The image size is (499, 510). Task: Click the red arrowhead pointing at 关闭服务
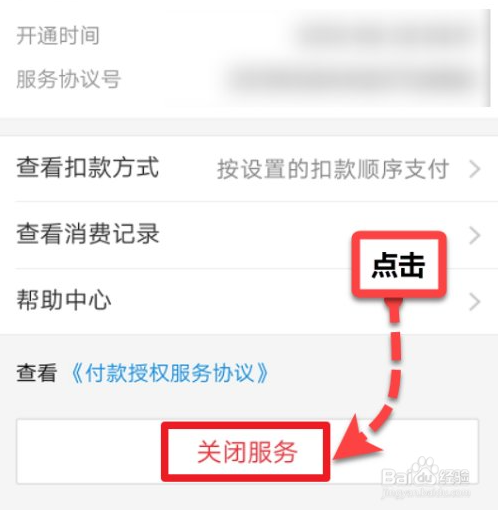tap(356, 440)
